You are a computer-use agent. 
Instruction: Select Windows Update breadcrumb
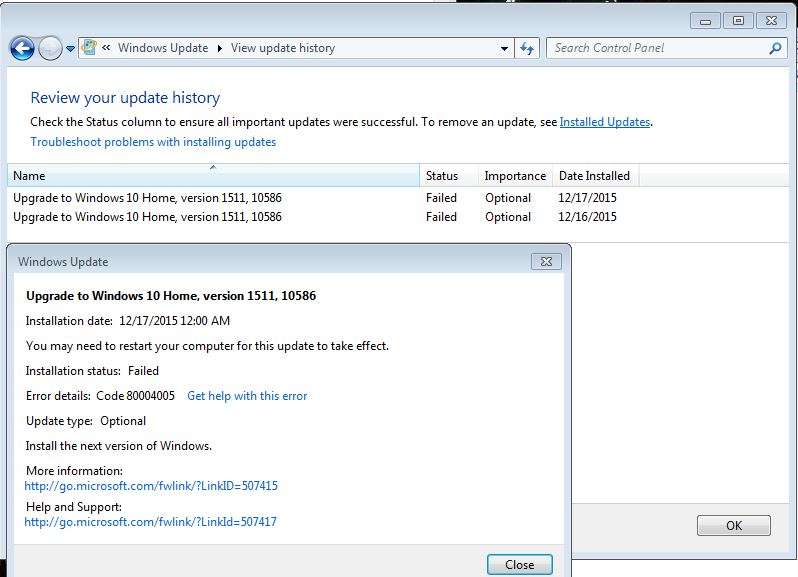click(163, 48)
